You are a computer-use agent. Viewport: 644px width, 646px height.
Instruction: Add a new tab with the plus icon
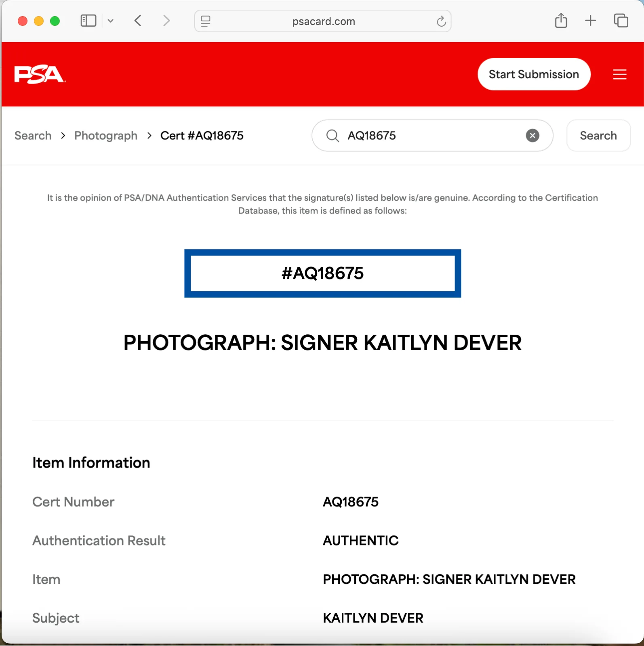pos(590,21)
